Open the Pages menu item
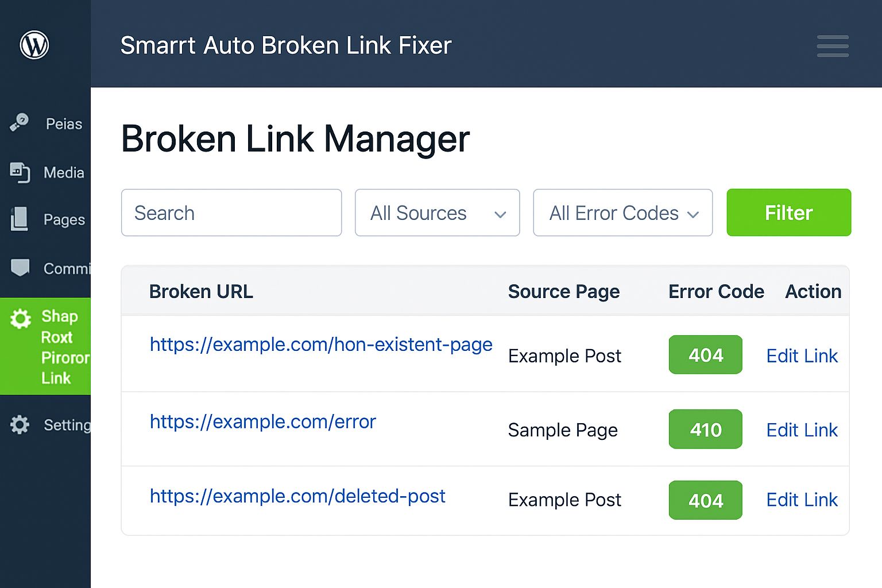The width and height of the screenshot is (882, 588). click(64, 219)
